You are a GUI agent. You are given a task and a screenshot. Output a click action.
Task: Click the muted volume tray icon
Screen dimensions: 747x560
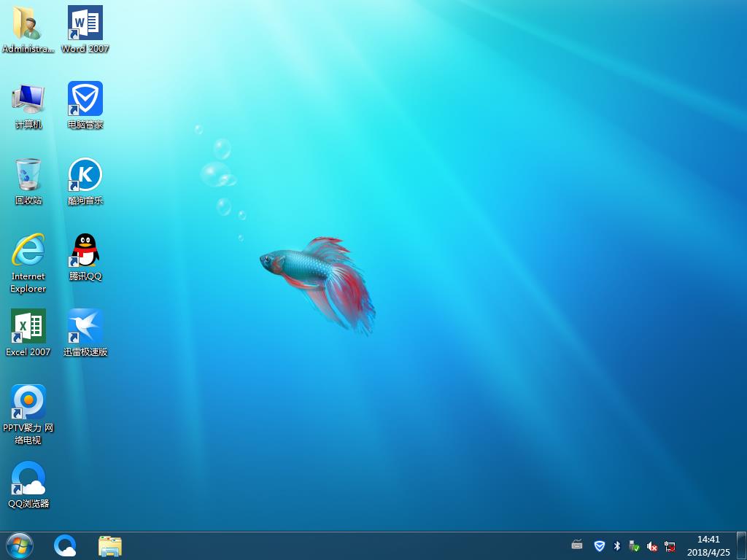[652, 546]
